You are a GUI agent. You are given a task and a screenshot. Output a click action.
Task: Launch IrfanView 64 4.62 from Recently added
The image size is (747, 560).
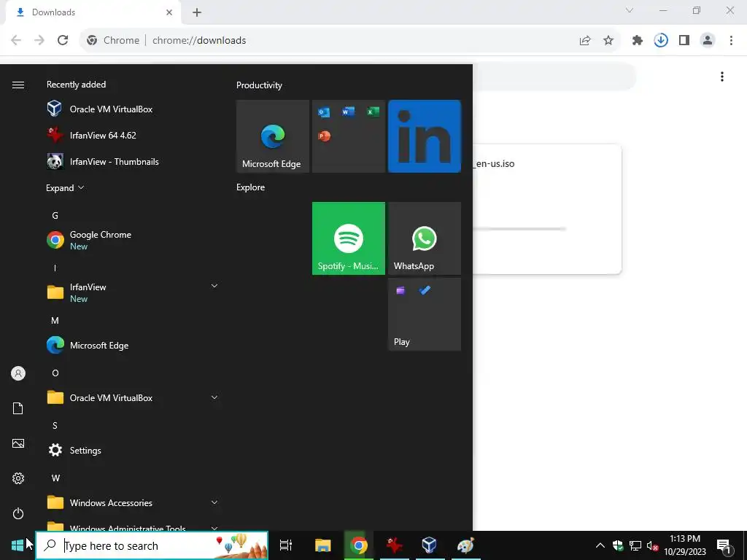tap(133, 135)
